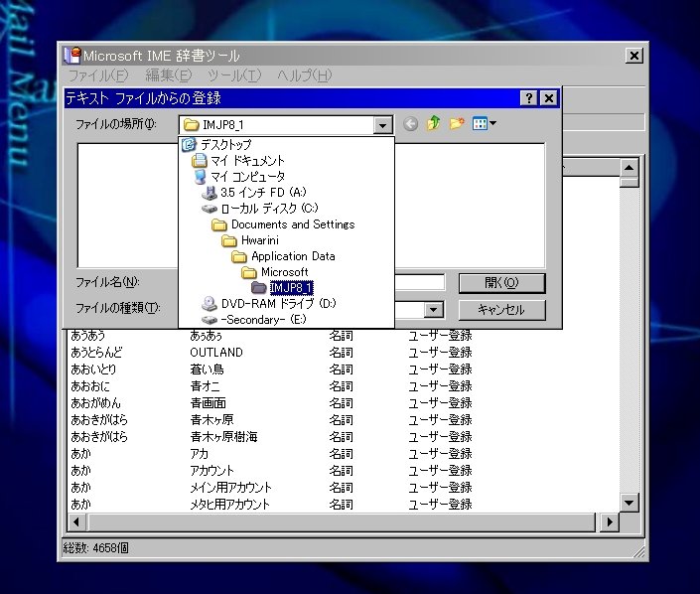Click the キャンセル button
Image resolution: width=700 pixels, height=594 pixels.
(x=501, y=310)
